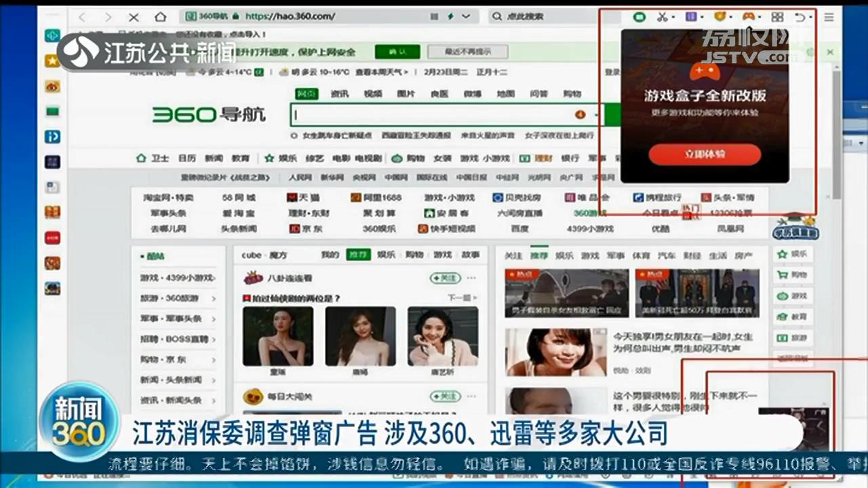868x488 pixels.
Task: Open the browser hamburger menu
Action: point(829,17)
